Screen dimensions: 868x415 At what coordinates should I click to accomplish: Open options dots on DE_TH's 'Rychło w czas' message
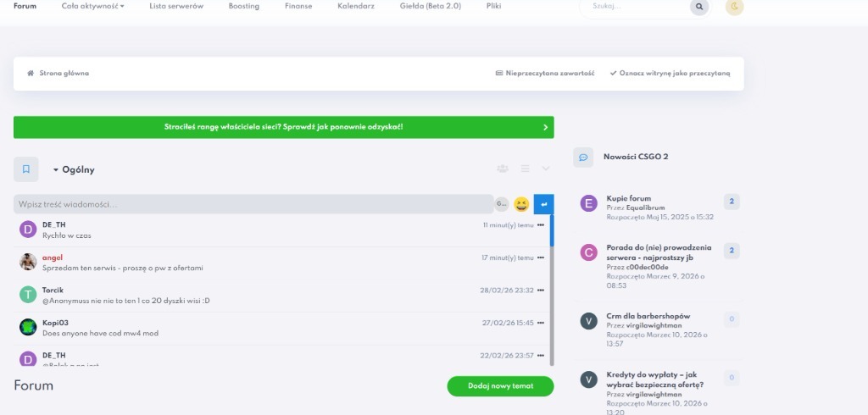(x=541, y=224)
